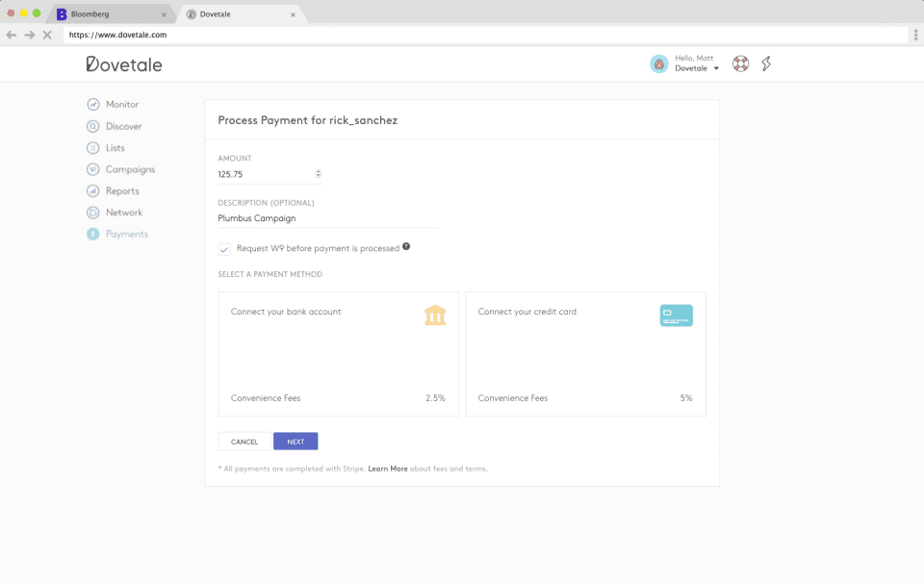924x584 pixels.
Task: Click the Monitor sidebar icon
Action: 93,105
